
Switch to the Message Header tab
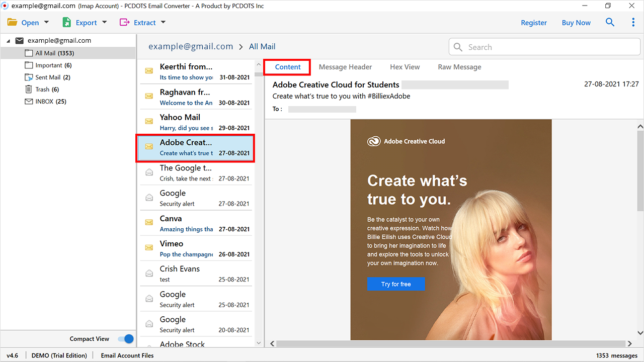pyautogui.click(x=345, y=67)
